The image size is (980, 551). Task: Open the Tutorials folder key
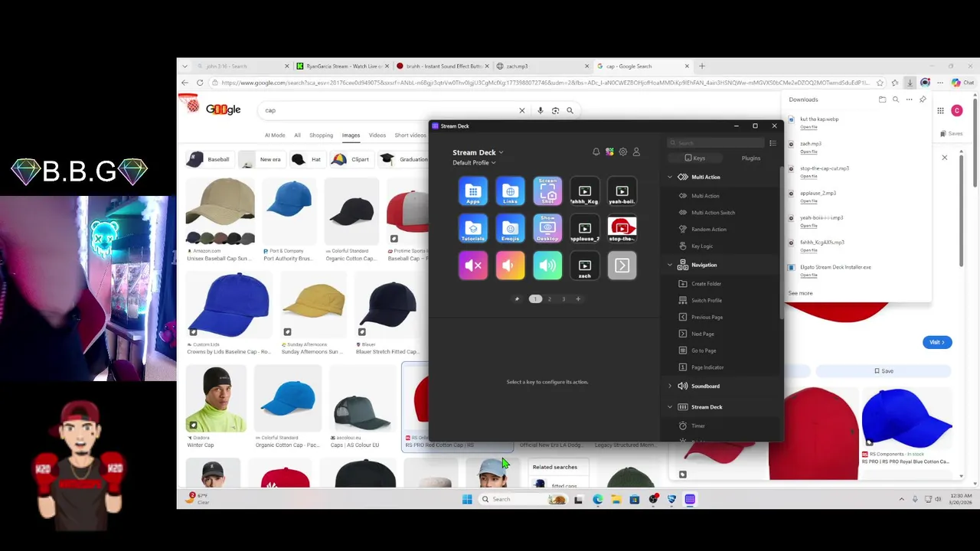[473, 228]
